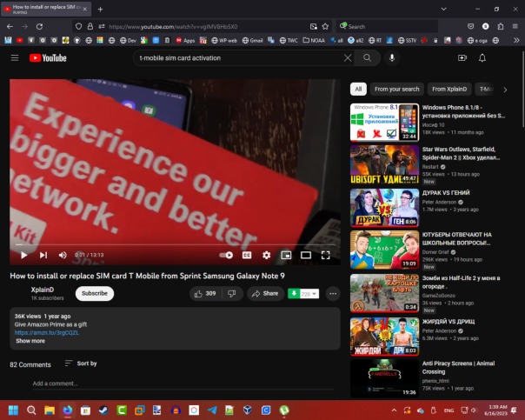Toggle the autoplay switch
This screenshot has width=525, height=420.
(226, 255)
